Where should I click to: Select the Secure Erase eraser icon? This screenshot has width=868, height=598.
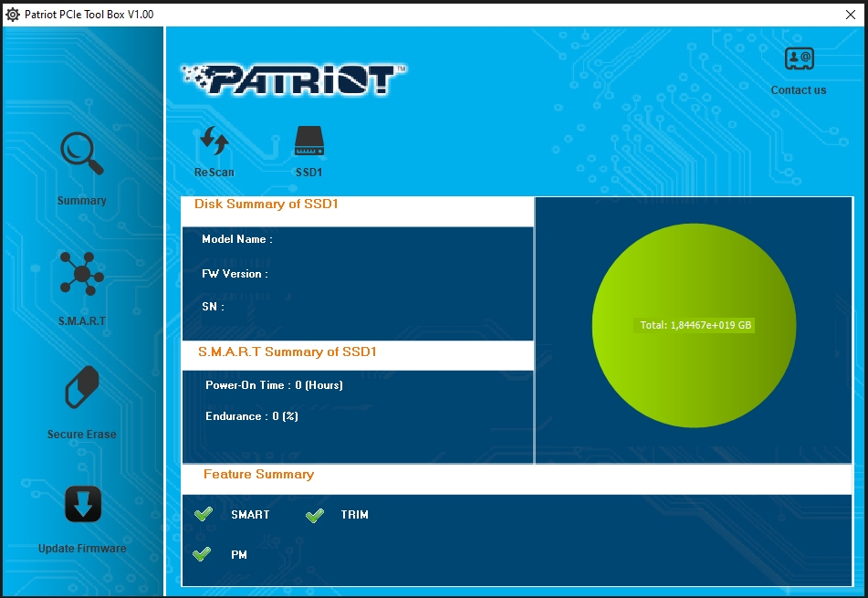[82, 387]
